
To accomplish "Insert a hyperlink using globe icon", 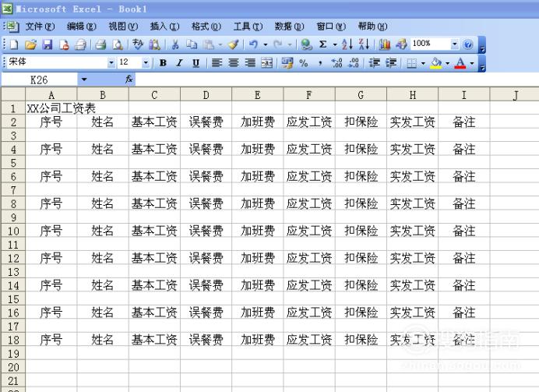I will 306,44.
